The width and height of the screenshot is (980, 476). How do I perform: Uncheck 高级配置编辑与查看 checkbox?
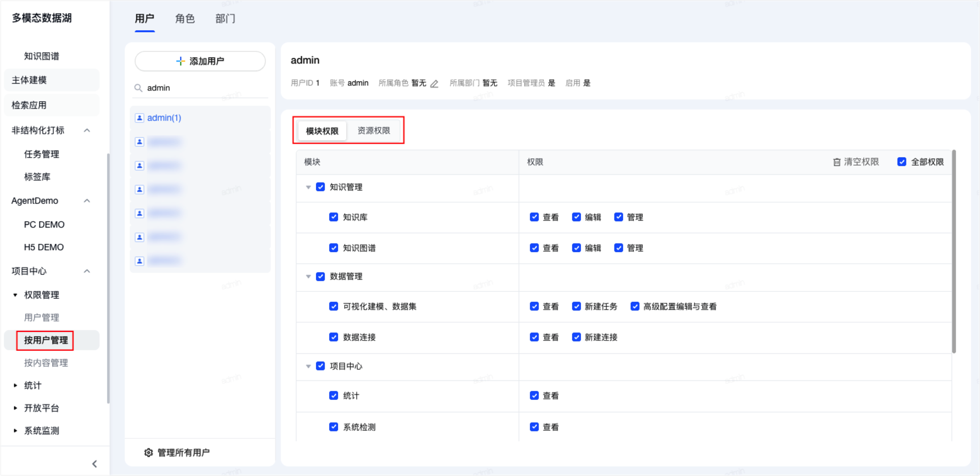[x=634, y=306]
